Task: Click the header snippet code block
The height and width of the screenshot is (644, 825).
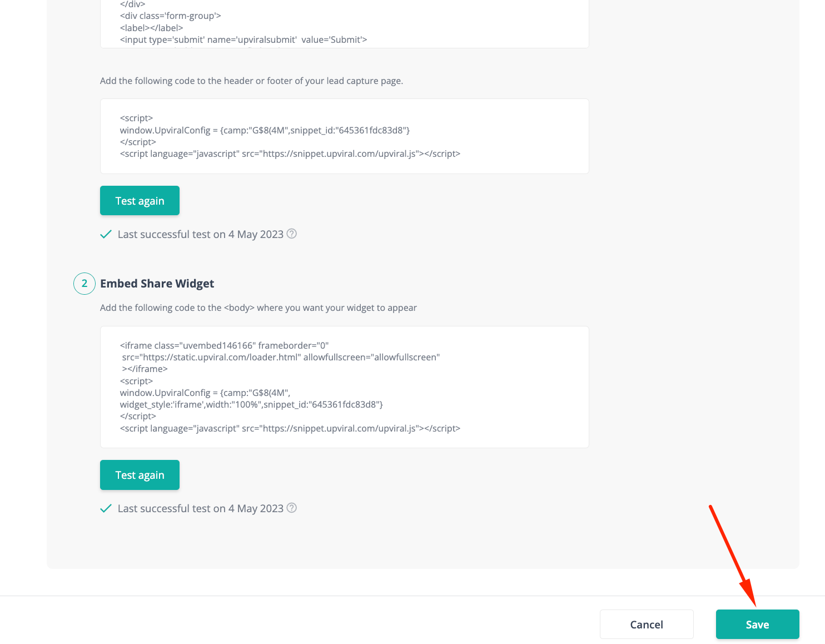Action: [344, 136]
